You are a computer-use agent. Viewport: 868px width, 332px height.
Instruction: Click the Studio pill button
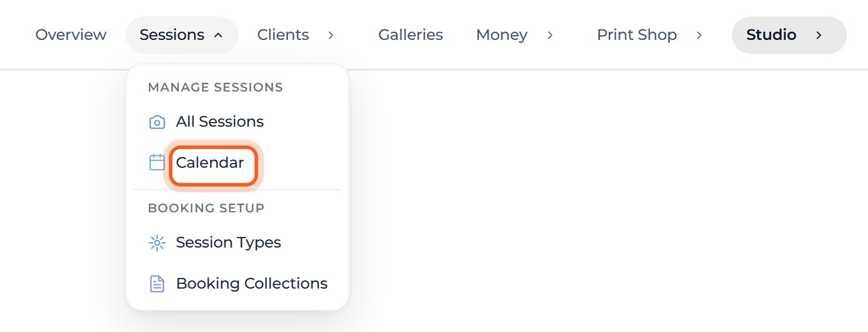click(789, 35)
